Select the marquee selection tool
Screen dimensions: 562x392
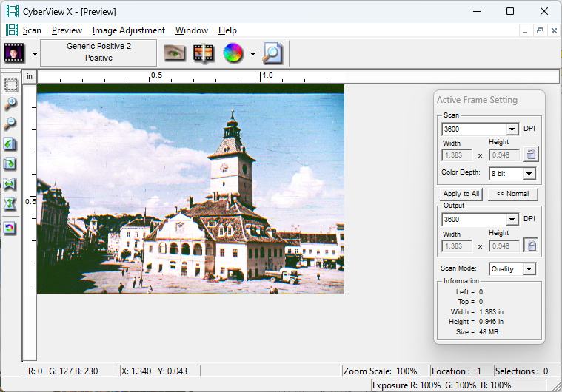coord(11,85)
